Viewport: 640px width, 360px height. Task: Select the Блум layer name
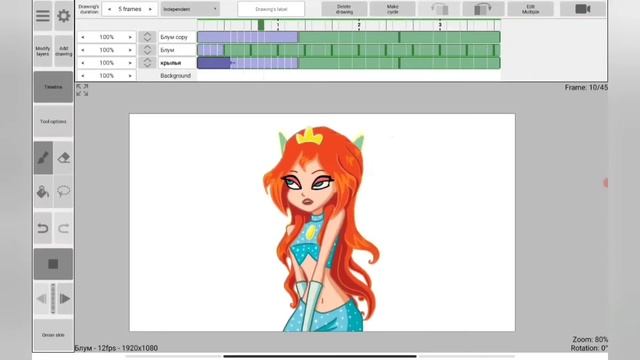(x=177, y=50)
